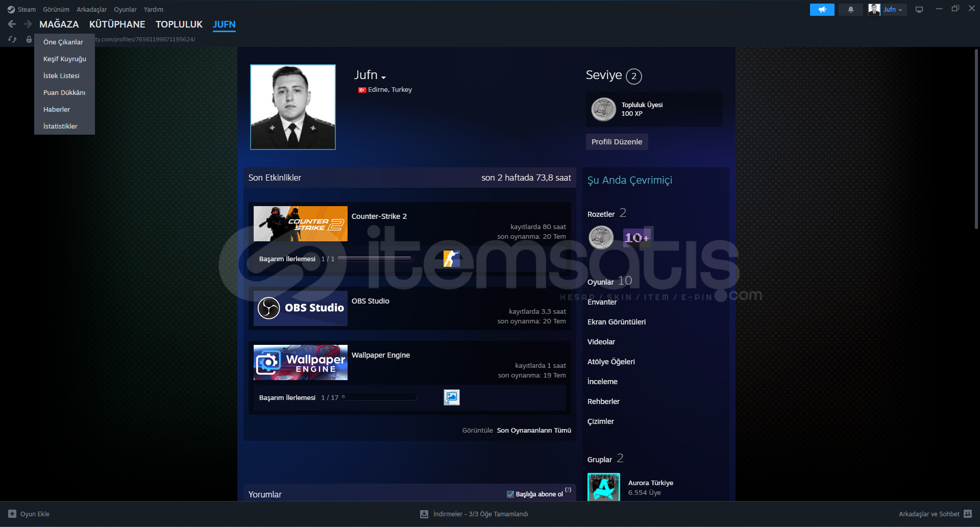The height and width of the screenshot is (527, 980).
Task: Open the Envanter link
Action: (602, 302)
